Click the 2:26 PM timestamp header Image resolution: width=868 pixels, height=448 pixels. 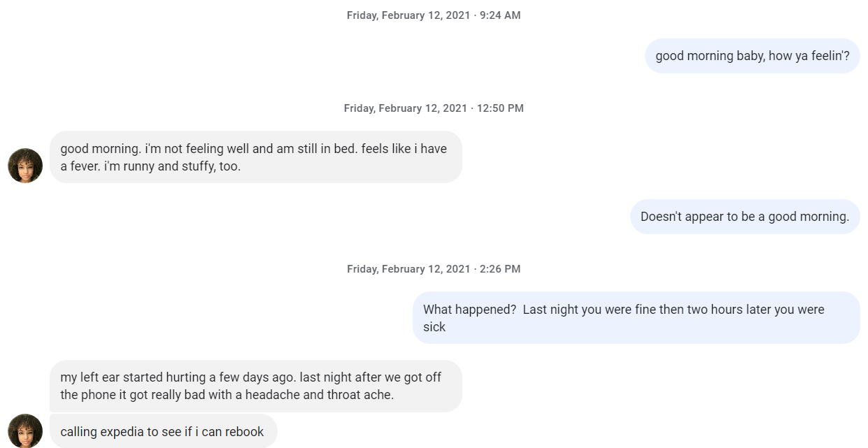coord(434,268)
